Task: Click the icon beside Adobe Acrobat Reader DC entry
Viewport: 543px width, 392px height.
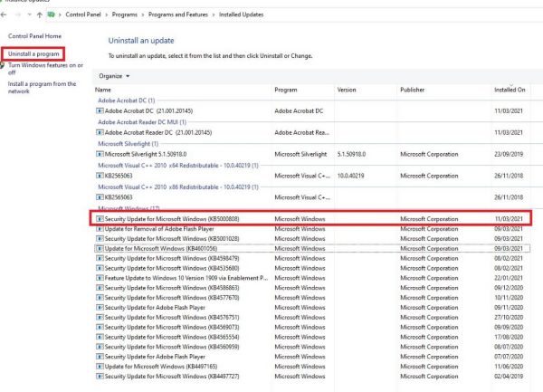Action: (x=100, y=131)
